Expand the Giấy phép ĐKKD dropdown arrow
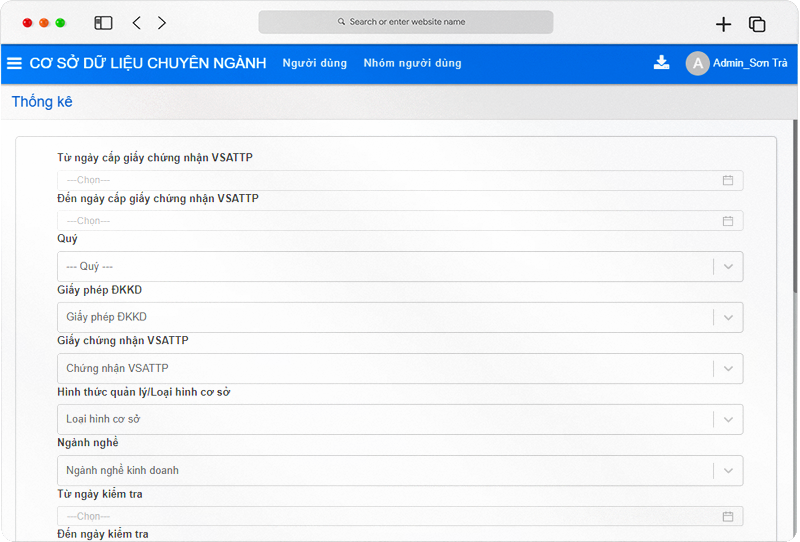 tap(728, 317)
